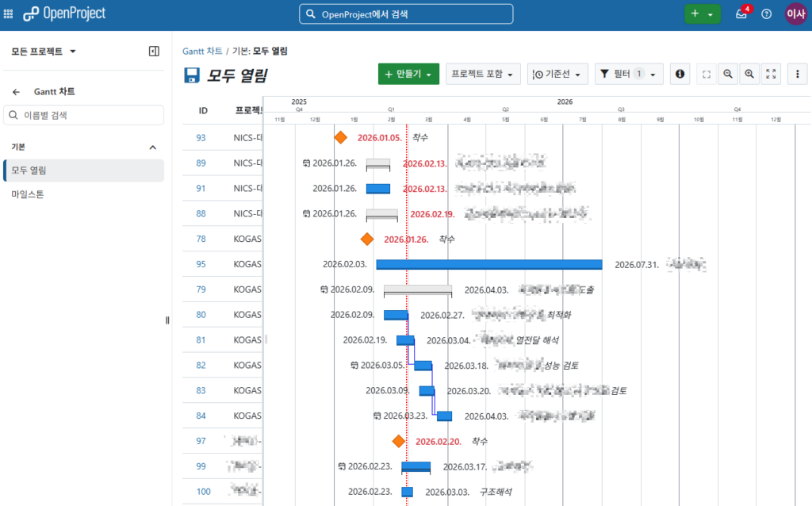812x506 pixels.
Task: Open notifications inbox with 4 unread
Action: 741,14
